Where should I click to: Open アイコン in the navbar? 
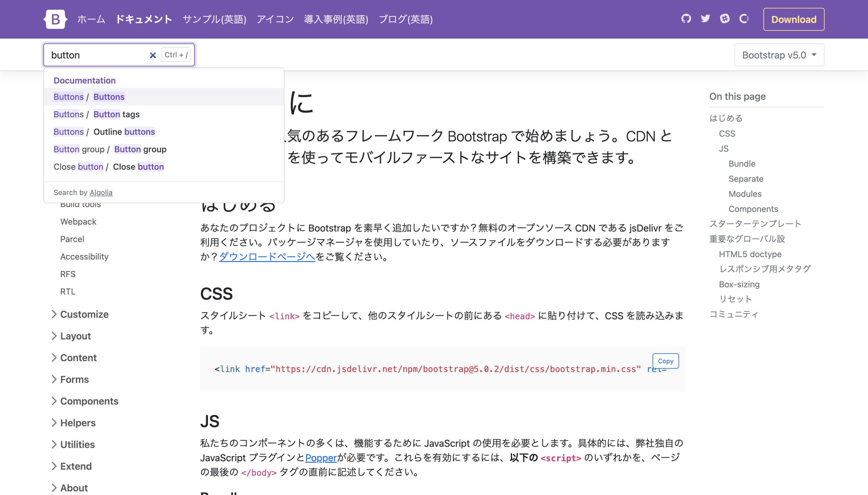(x=275, y=19)
